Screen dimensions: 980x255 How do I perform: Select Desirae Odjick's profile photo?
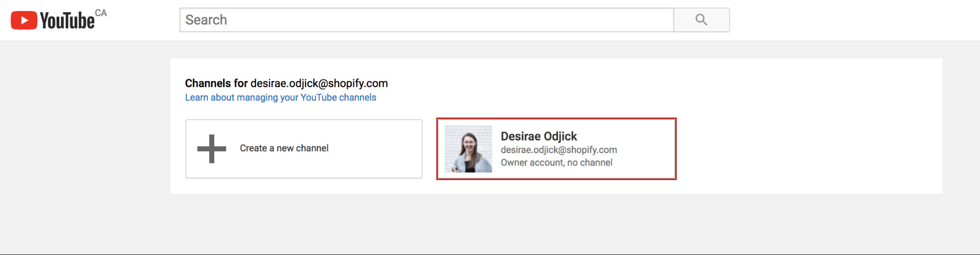(x=468, y=149)
